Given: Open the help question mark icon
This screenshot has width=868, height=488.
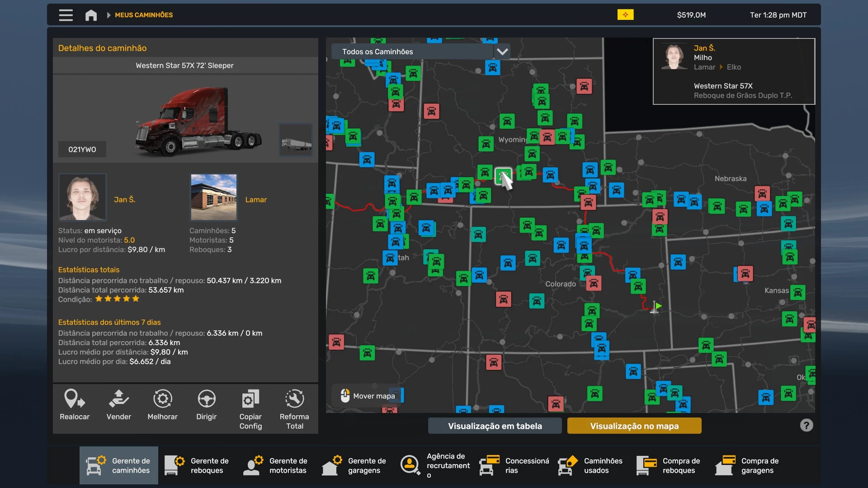Looking at the screenshot, I should pyautogui.click(x=806, y=425).
